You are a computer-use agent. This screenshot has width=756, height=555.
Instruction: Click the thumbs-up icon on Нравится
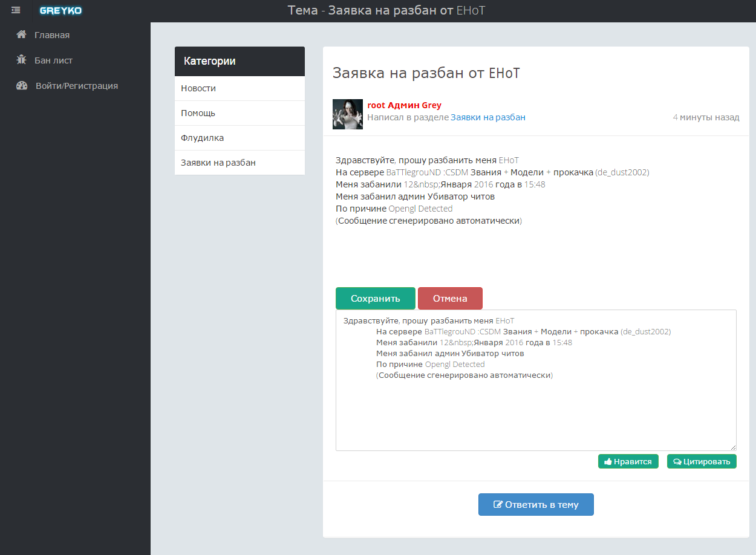click(x=608, y=461)
